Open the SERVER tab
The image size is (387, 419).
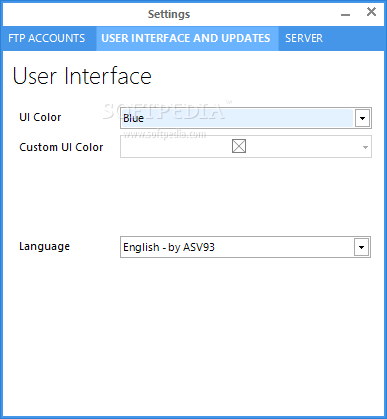[x=304, y=38]
